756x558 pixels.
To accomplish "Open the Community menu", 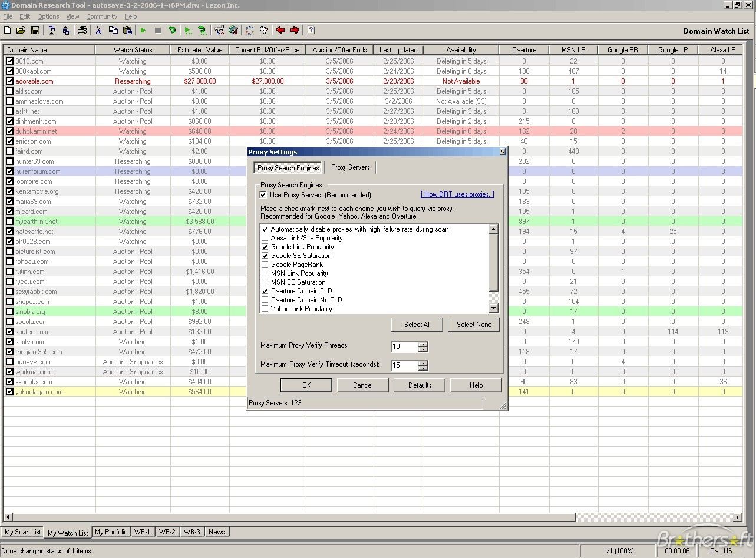I will pos(102,16).
